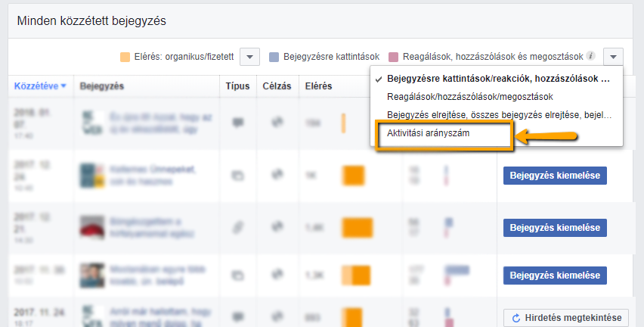Click the Bejegyzés column header
The width and height of the screenshot is (644, 327).
click(x=102, y=86)
